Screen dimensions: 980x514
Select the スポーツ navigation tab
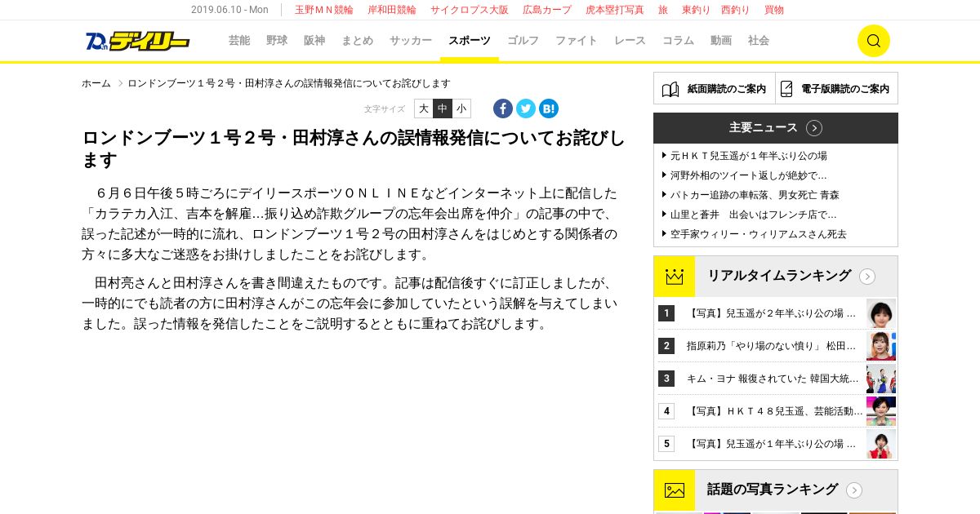pyautogui.click(x=470, y=41)
